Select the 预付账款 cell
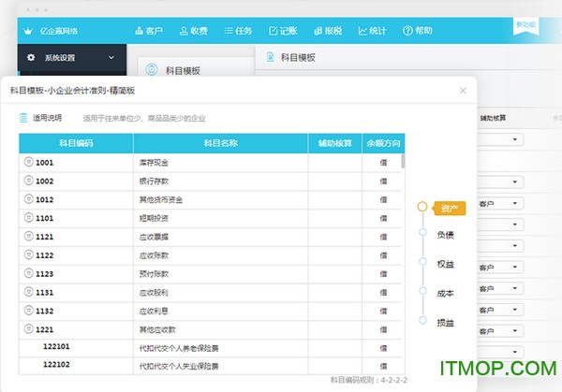This screenshot has width=562, height=392. [220, 274]
